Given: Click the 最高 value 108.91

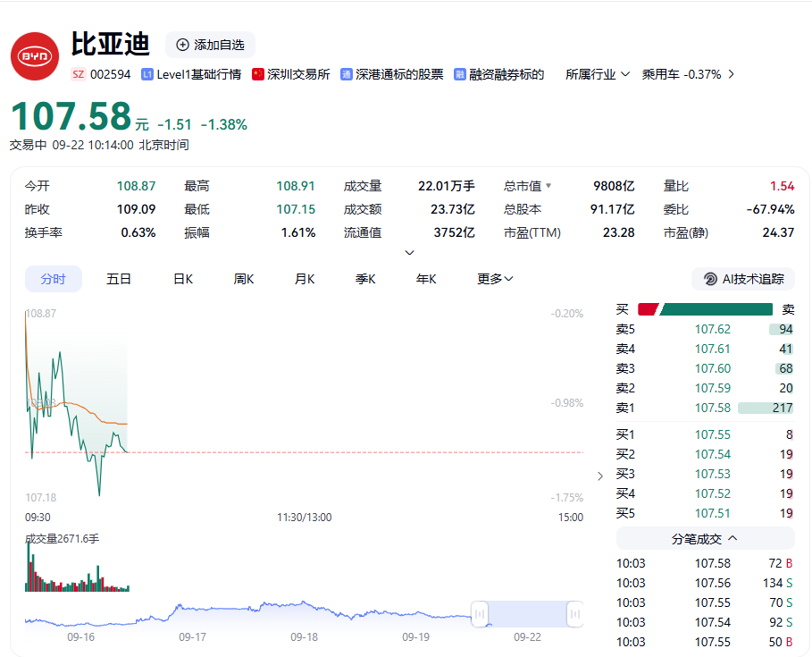Looking at the screenshot, I should (x=296, y=186).
